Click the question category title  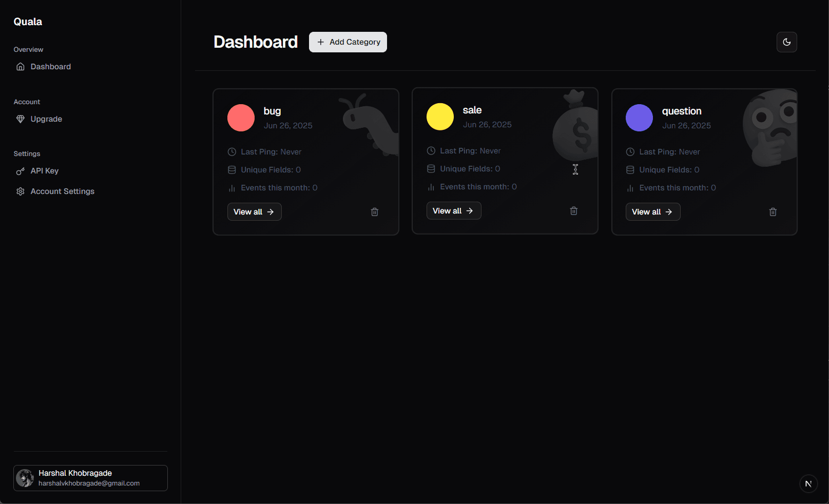(x=682, y=111)
